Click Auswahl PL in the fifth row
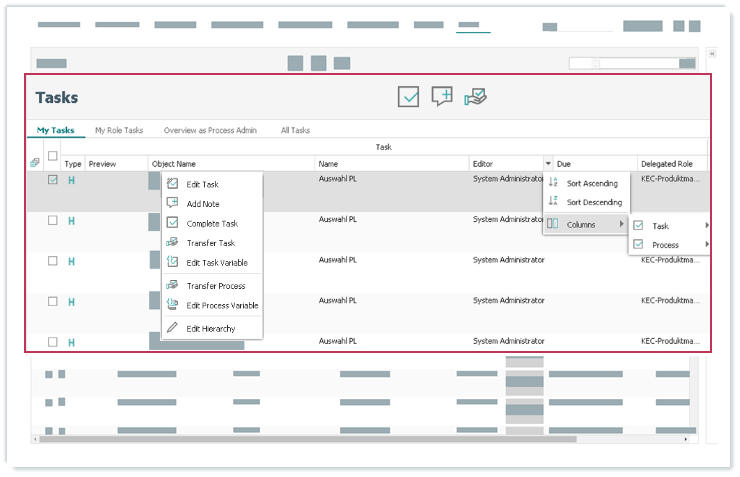 337,341
